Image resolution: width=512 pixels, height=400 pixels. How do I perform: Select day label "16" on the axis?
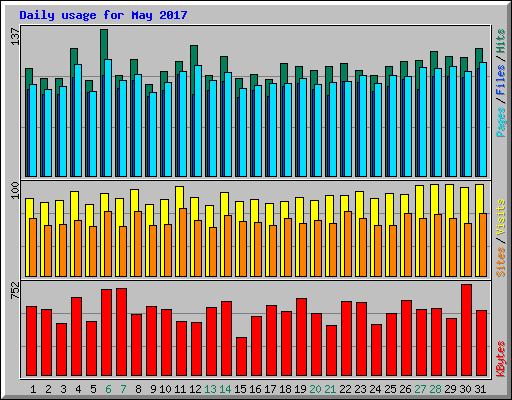coord(255,389)
